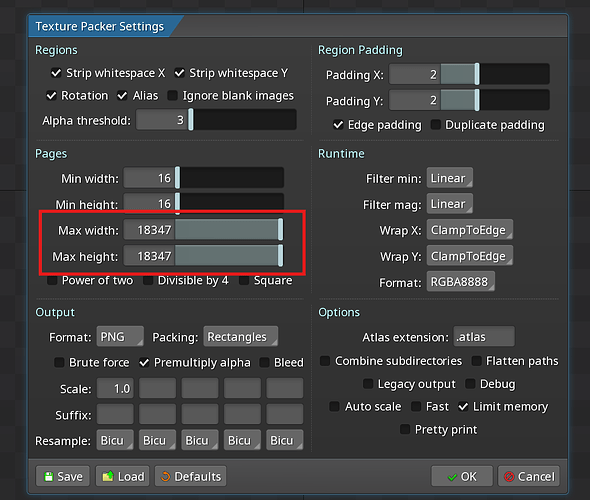This screenshot has width=590, height=500.
Task: Uncheck the Alias checkbox
Action: click(122, 96)
